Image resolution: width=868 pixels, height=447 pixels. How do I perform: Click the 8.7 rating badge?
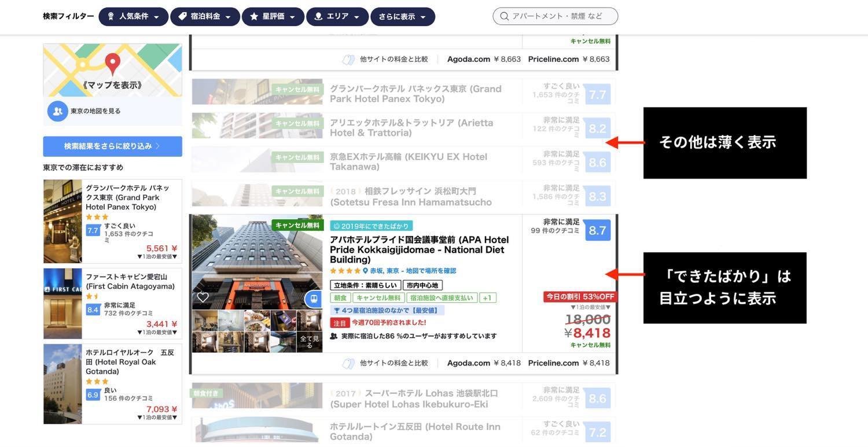pyautogui.click(x=597, y=231)
